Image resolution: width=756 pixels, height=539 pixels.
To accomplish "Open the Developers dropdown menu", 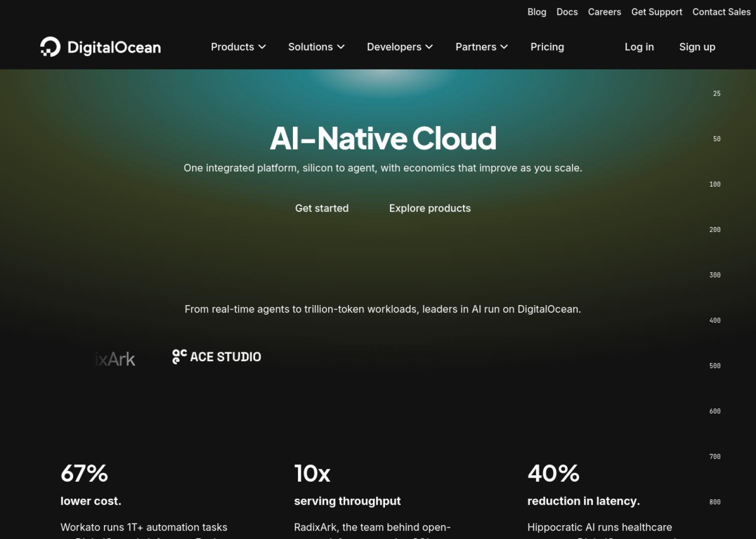I will [x=400, y=47].
